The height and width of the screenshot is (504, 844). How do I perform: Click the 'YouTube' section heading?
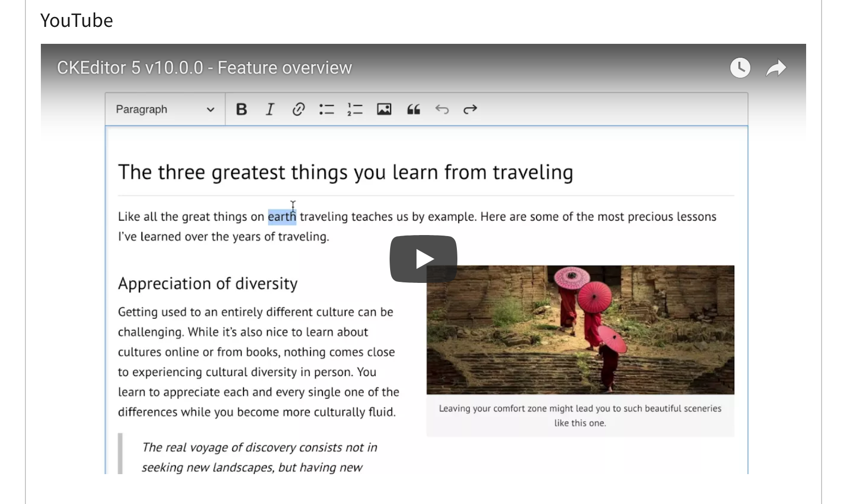point(77,20)
